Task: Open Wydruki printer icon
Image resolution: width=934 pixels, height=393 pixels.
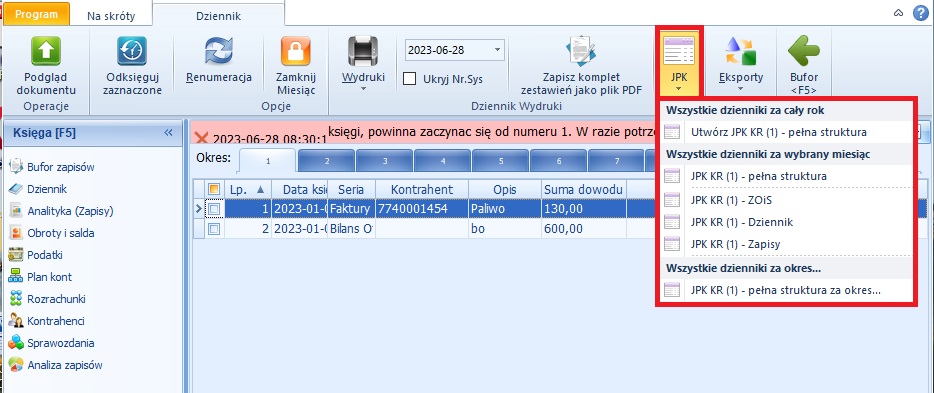Action: click(363, 51)
